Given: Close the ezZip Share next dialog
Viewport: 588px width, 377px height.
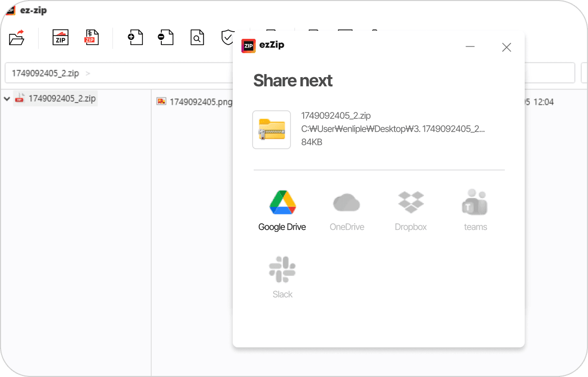Looking at the screenshot, I should 507,47.
